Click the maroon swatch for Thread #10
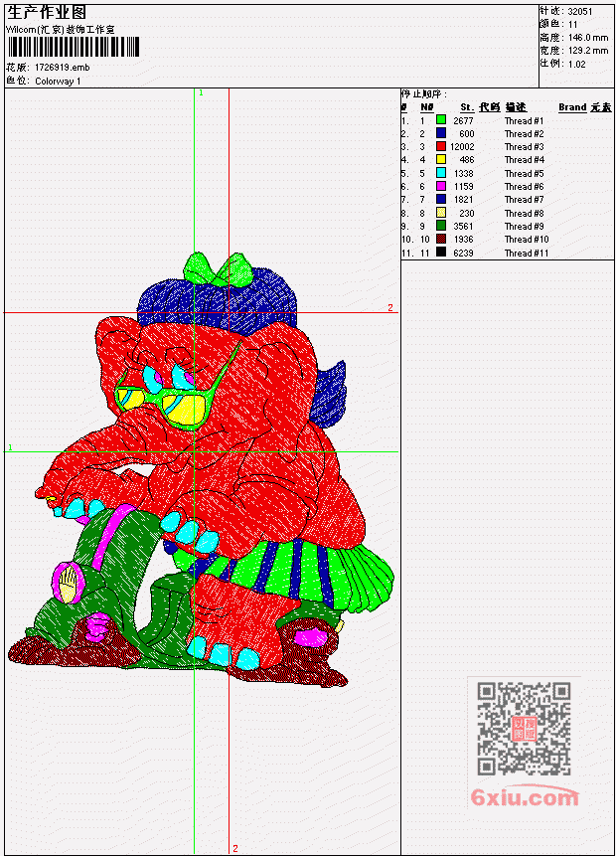The width and height of the screenshot is (616, 856). tap(441, 240)
